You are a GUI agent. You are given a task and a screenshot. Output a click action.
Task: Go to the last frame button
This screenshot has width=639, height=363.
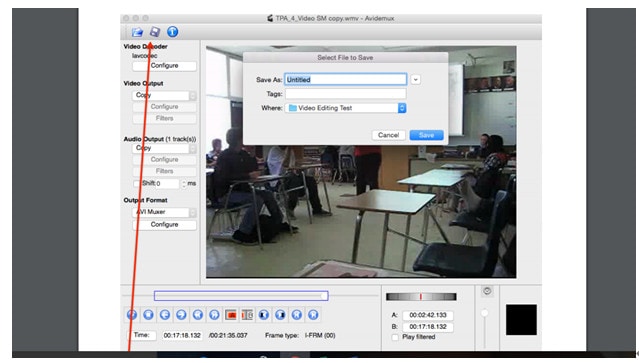[313, 315]
